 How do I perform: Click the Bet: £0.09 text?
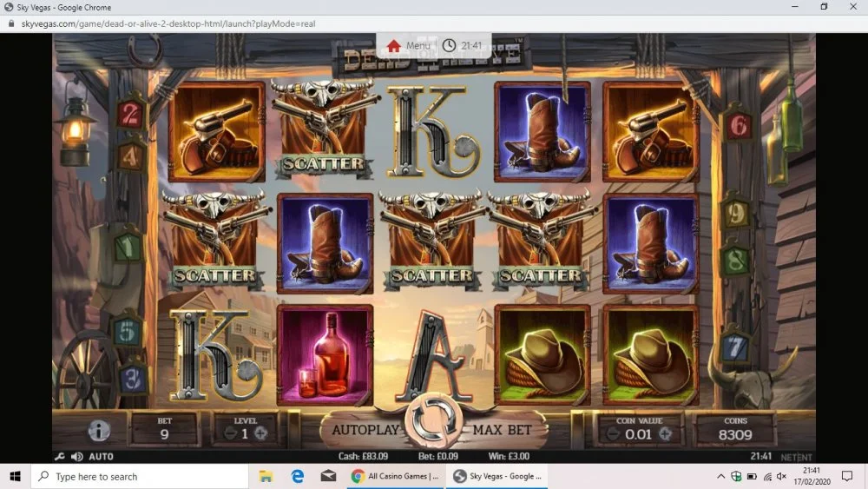click(x=437, y=456)
